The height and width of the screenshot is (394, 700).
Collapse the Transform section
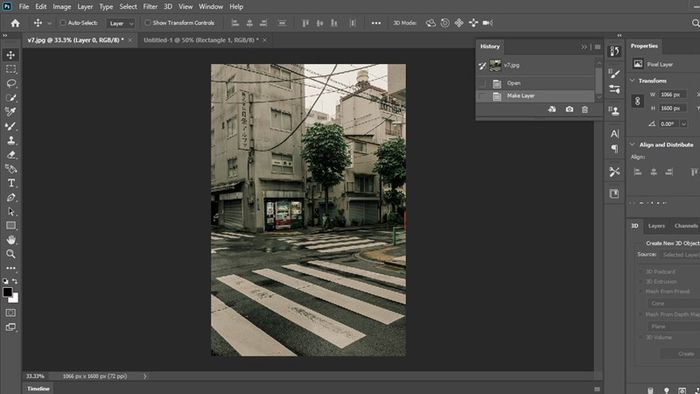pos(632,81)
